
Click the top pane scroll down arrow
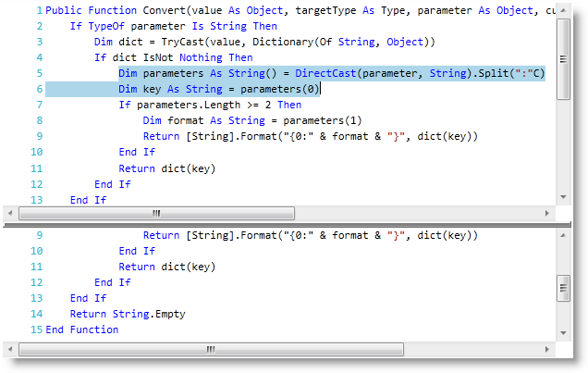(x=563, y=196)
